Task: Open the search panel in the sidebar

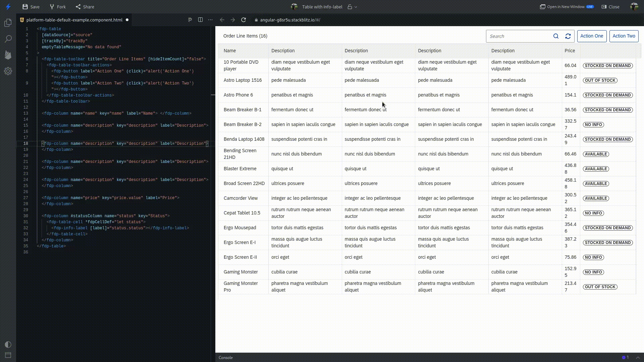Action: click(8, 39)
